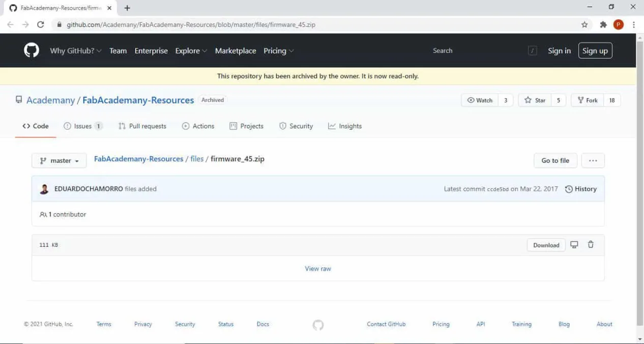Screen dimensions: 644x344
Task: Open the three-dots more options button
Action: pos(593,160)
